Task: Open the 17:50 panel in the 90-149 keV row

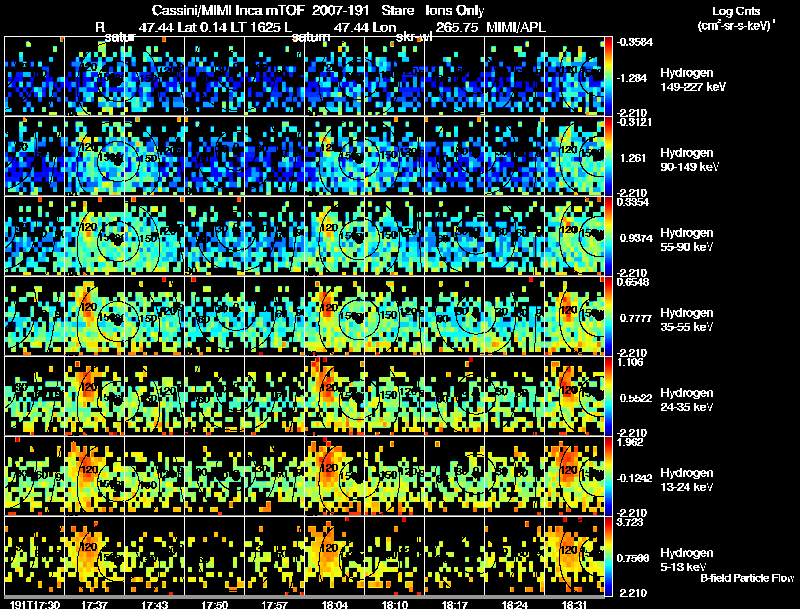Action: point(214,156)
